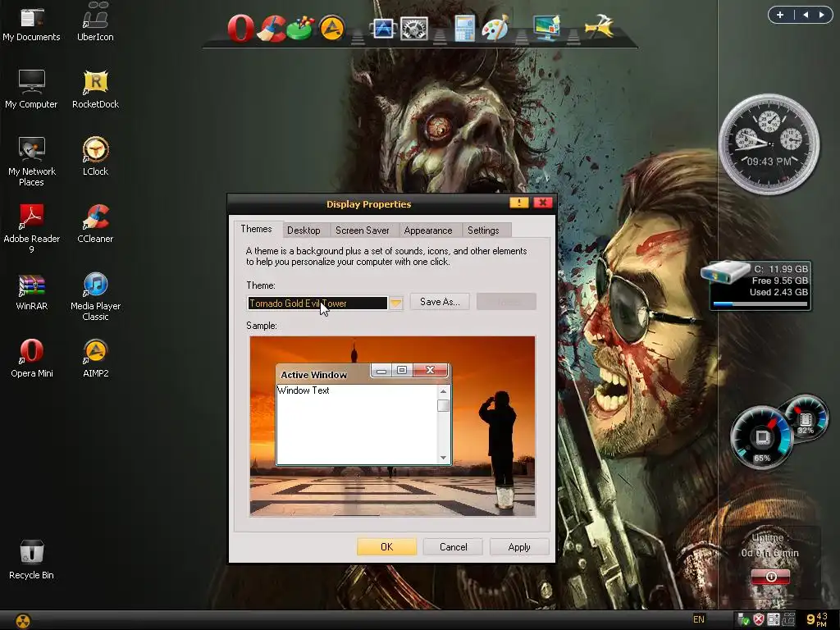Switch to the Appearance tab

[x=428, y=231]
